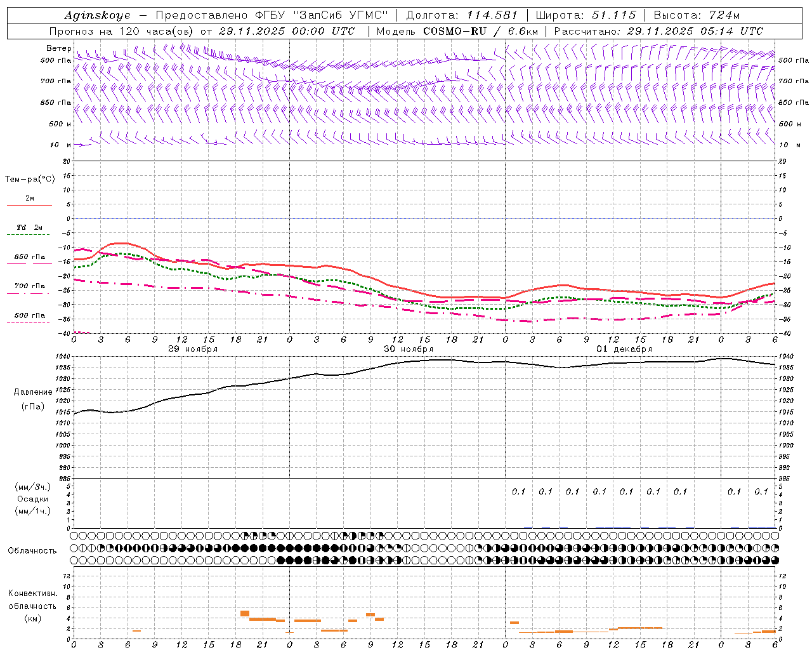
Task: Click the station name Aginskoye in the title
Action: (97, 15)
